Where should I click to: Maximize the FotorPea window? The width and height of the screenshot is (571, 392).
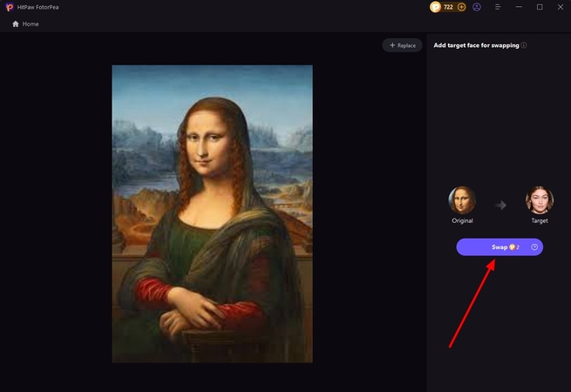[540, 7]
